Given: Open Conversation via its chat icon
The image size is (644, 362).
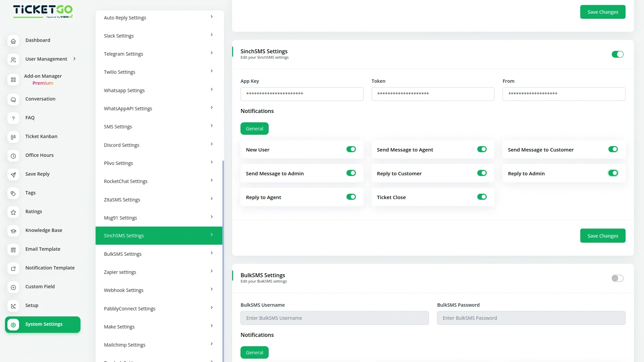Looking at the screenshot, I should [x=13, y=100].
